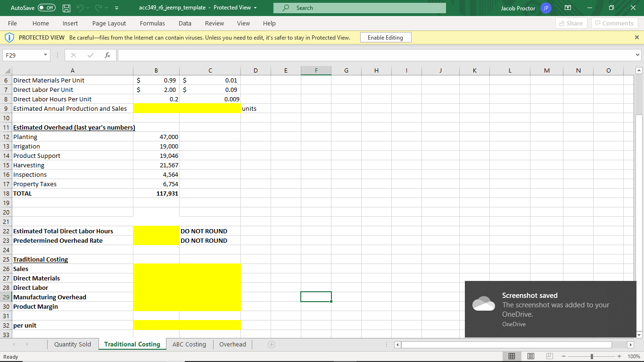Open the Name Box dropdown

coord(45,55)
